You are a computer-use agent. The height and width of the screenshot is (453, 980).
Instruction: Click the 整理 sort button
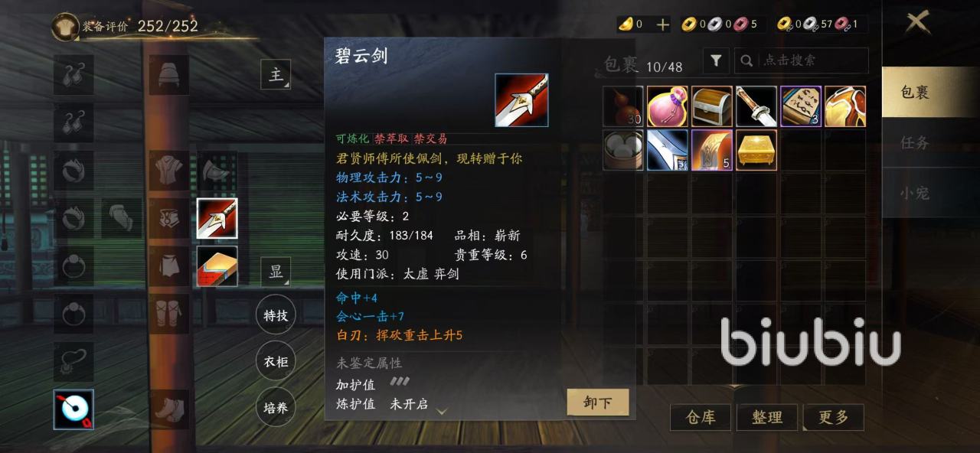tap(767, 417)
